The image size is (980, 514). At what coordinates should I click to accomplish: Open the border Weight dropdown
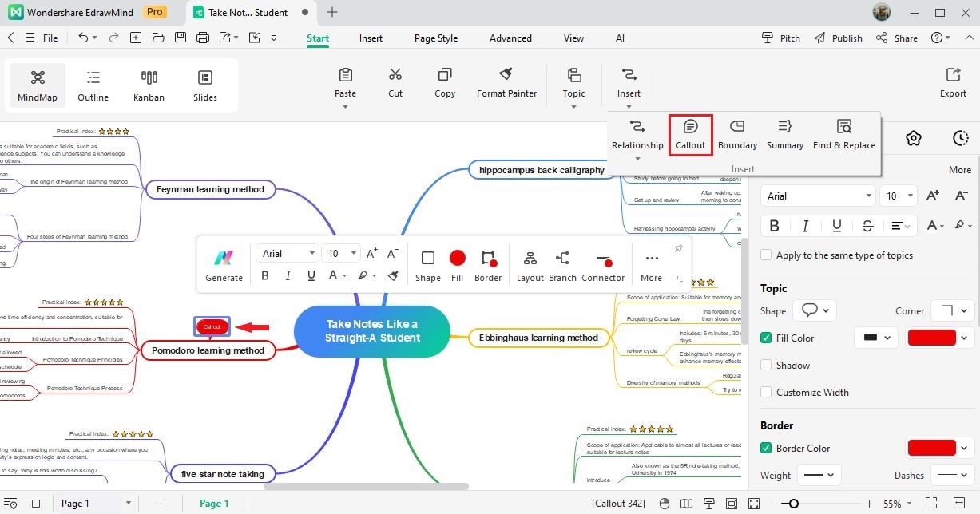pos(819,475)
